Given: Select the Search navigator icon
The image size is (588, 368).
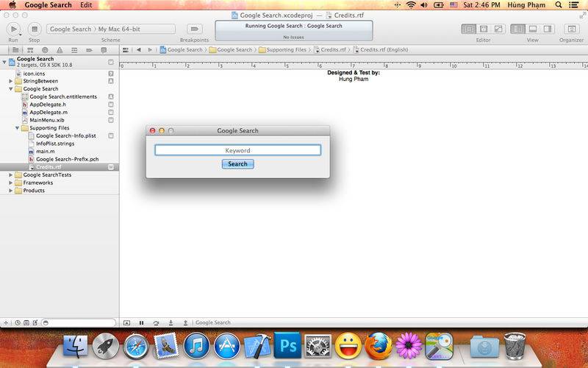Looking at the screenshot, I should pos(45,50).
